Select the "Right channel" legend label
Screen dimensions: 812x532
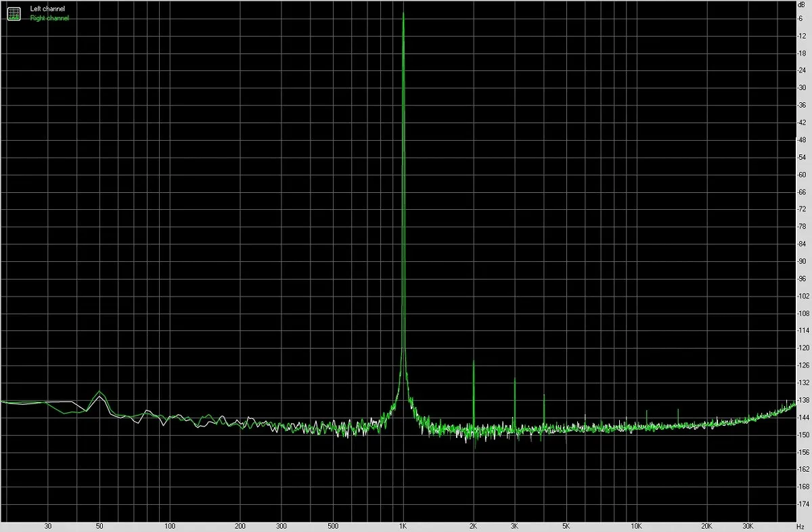(49, 18)
